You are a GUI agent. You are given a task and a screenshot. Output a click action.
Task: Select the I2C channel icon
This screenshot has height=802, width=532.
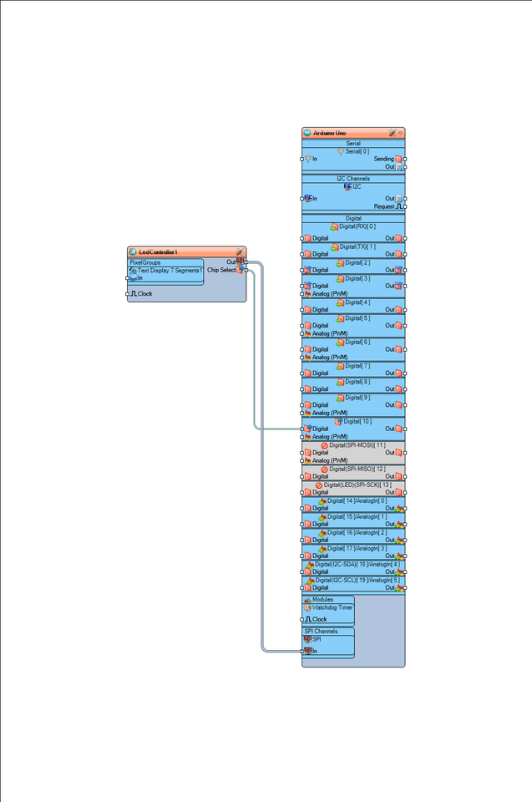(347, 186)
